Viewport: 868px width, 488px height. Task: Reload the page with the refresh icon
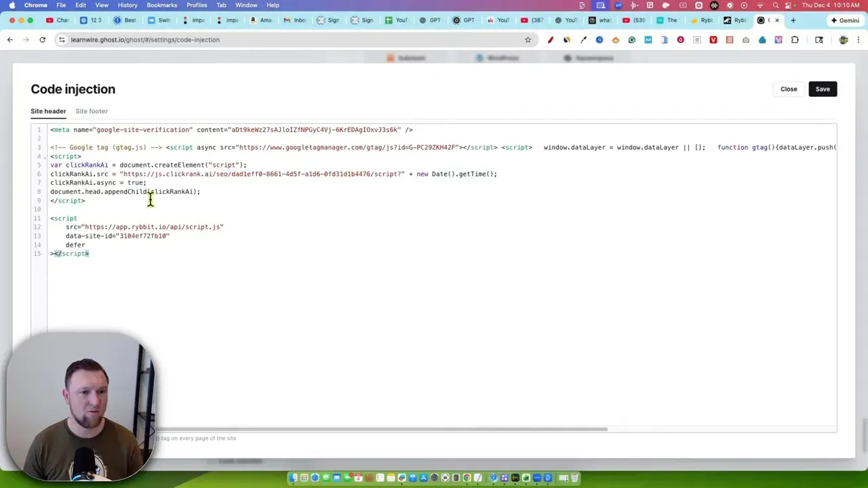(42, 39)
